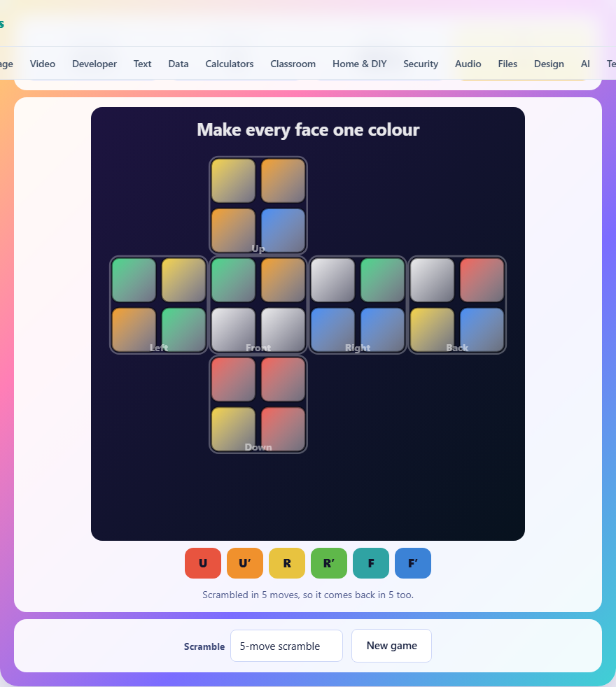Screen dimensions: 616x687
Task: Go to the Files category
Action: pyautogui.click(x=507, y=64)
